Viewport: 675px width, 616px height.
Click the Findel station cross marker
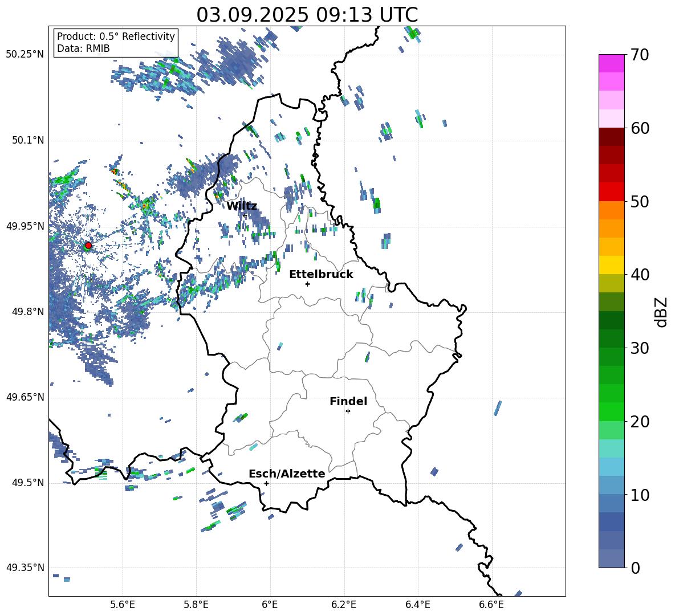coord(348,411)
